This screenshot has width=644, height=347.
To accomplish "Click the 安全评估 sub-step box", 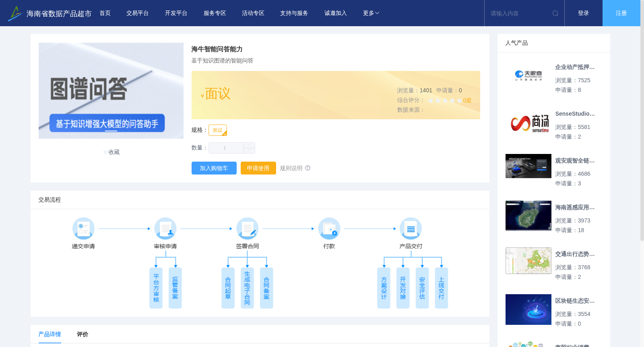I will click(422, 288).
